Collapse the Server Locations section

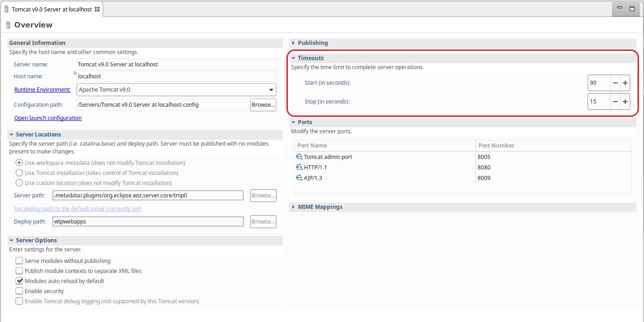pyautogui.click(x=11, y=134)
